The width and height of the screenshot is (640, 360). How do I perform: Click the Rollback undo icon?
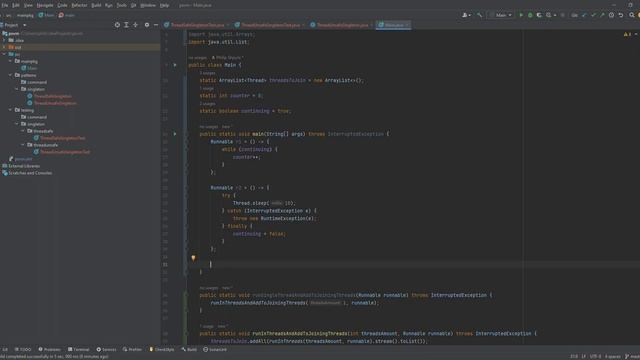tap(621, 15)
